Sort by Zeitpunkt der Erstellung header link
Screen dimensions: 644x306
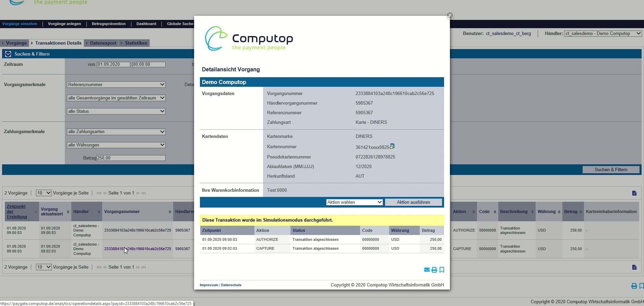(16, 212)
